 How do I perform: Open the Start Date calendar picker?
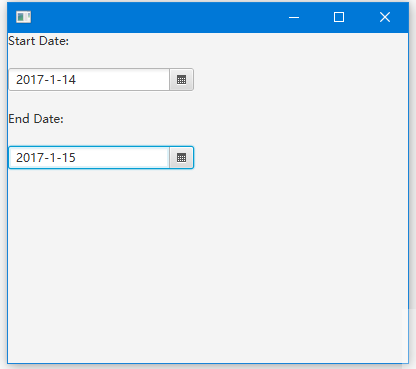[x=181, y=80]
